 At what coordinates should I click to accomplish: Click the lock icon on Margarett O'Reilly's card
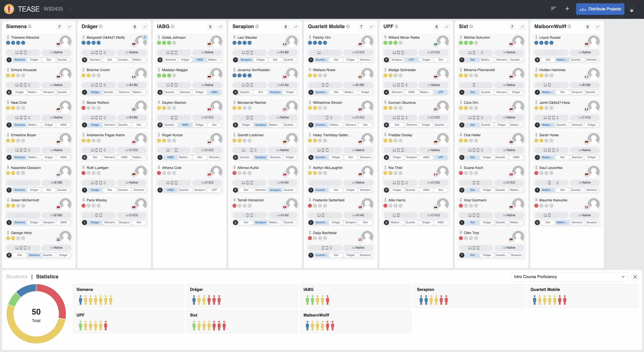click(145, 37)
